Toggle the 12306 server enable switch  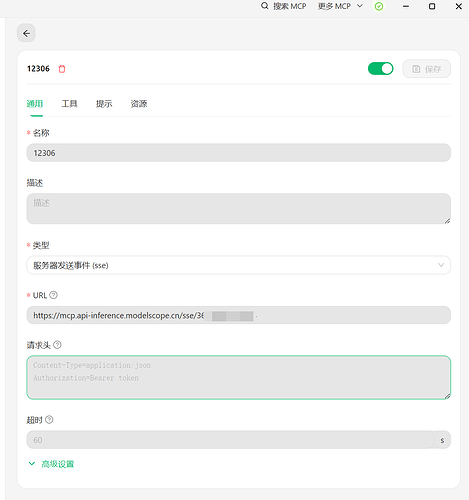pos(380,69)
